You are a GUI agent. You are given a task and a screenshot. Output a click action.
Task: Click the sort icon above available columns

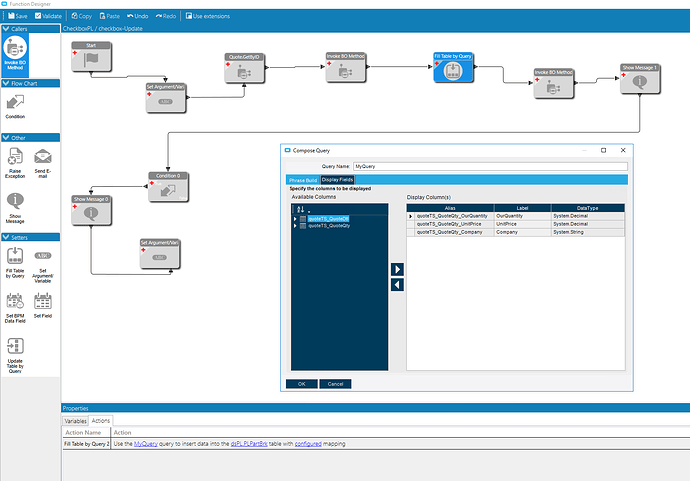click(x=301, y=209)
